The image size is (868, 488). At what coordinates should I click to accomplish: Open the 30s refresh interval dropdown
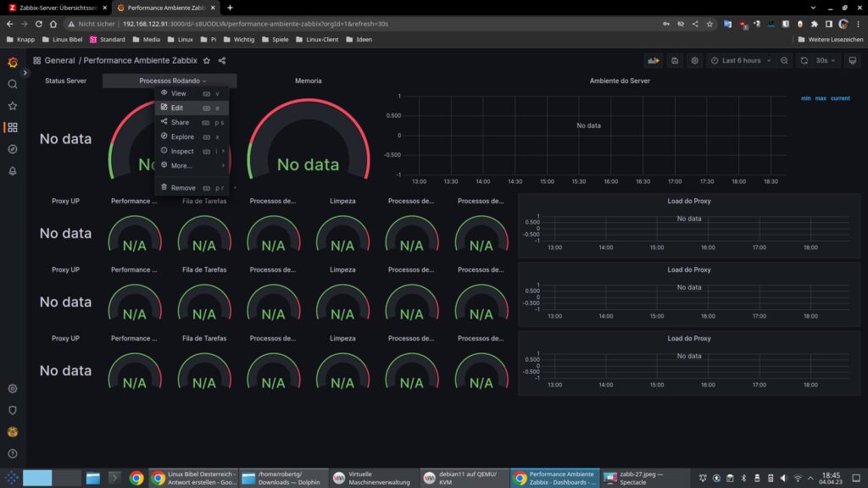tap(825, 60)
